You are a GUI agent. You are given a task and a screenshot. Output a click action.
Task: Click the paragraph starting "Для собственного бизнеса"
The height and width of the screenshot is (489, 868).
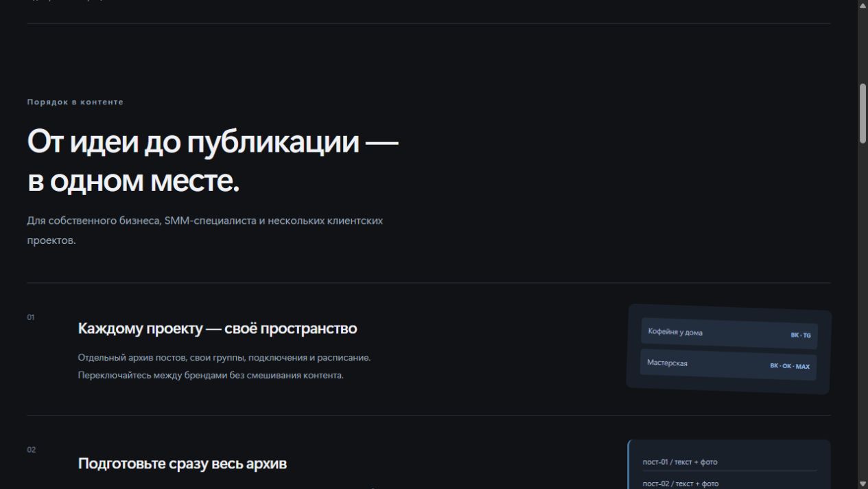click(205, 231)
